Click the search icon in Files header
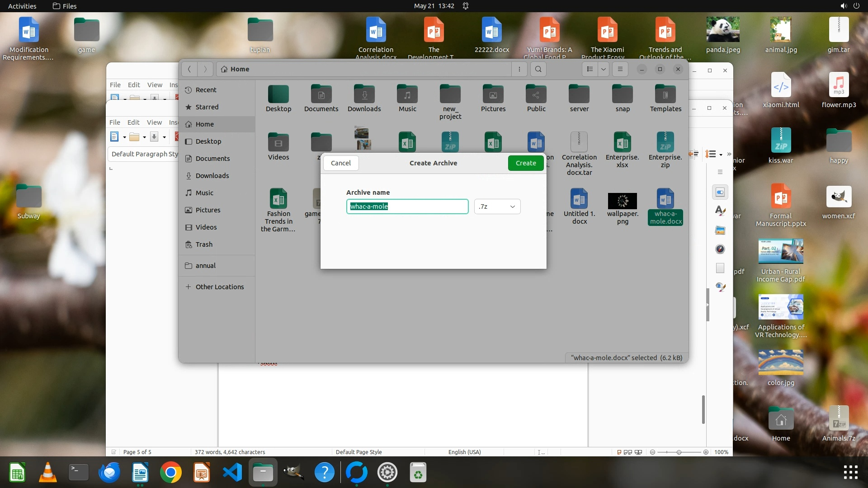This screenshot has height=488, width=868. click(538, 69)
